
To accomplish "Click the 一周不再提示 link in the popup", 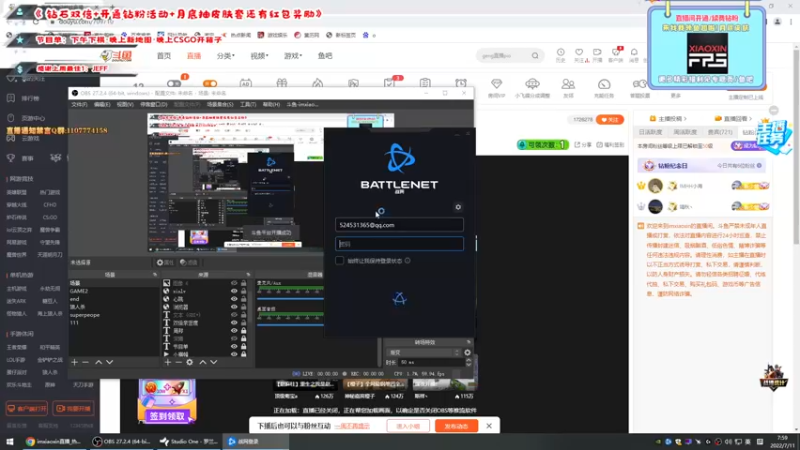I will pyautogui.click(x=352, y=426).
